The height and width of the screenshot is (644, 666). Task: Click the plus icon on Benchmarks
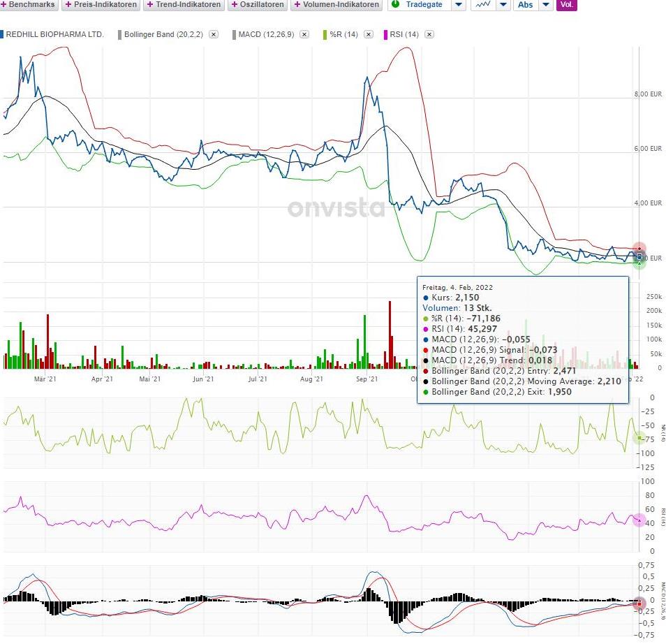click(4, 5)
